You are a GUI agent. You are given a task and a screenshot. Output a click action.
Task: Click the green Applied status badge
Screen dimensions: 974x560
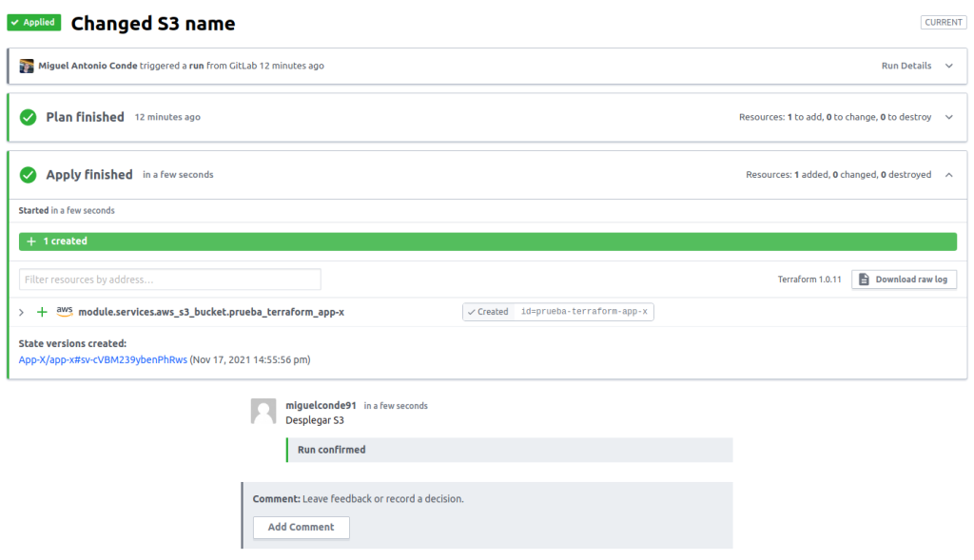coord(34,23)
